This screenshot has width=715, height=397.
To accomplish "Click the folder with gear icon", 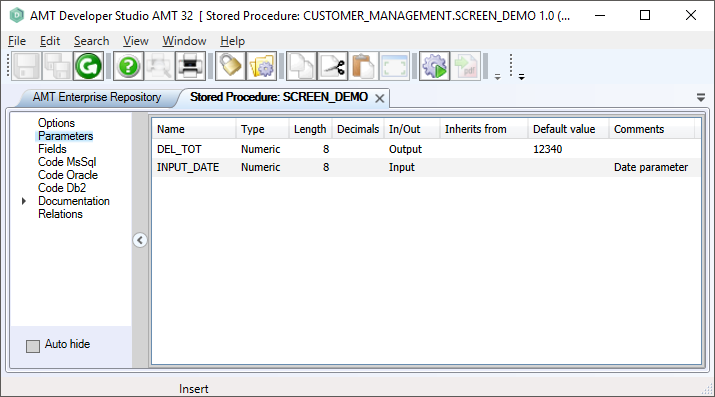I will [x=261, y=67].
